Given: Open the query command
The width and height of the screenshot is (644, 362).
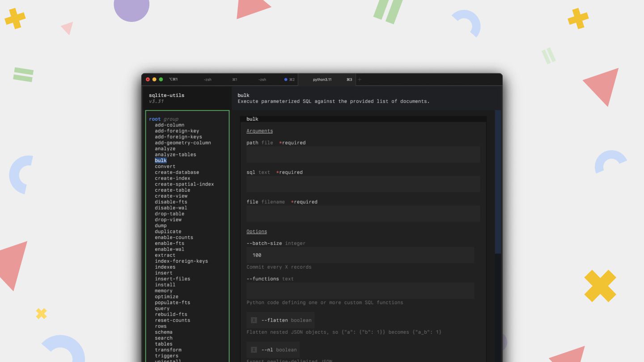Looking at the screenshot, I should 162,308.
